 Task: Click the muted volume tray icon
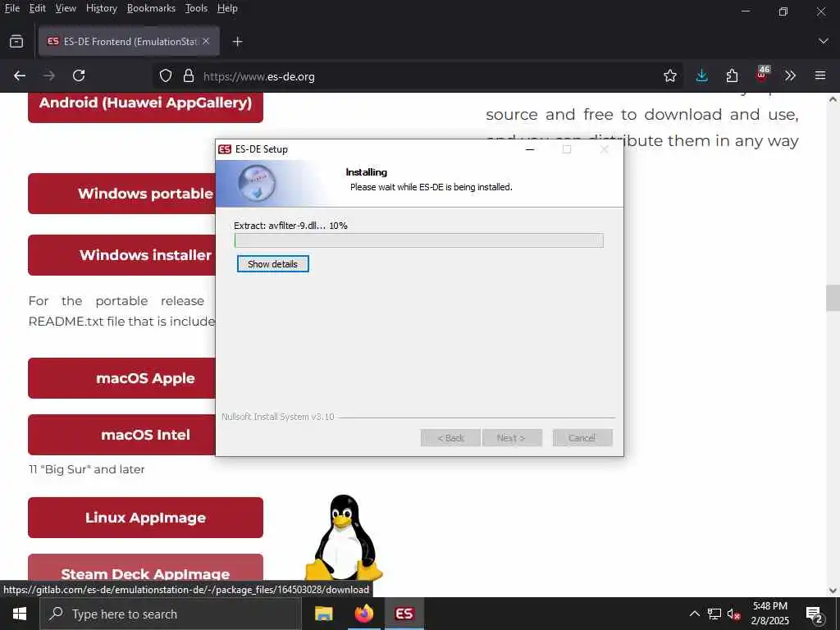tap(733, 614)
